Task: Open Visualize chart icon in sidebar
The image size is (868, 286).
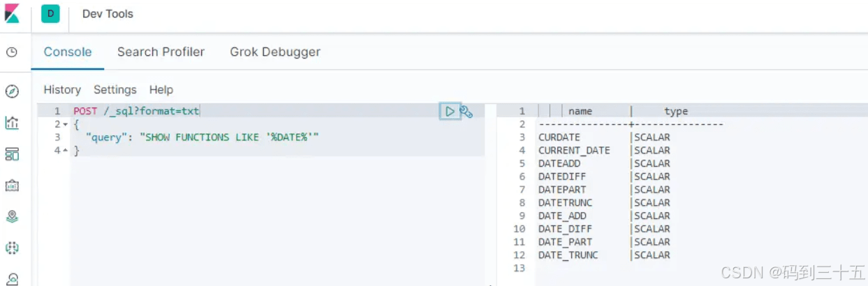Action: tap(12, 123)
